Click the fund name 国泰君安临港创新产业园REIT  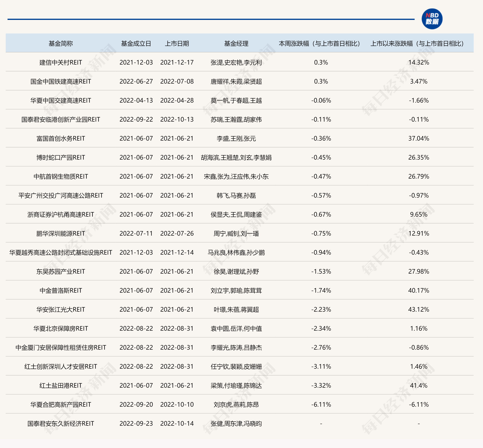61,119
